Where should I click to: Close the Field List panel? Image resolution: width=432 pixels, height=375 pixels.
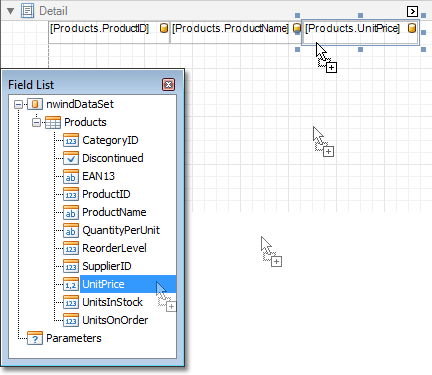(x=169, y=85)
